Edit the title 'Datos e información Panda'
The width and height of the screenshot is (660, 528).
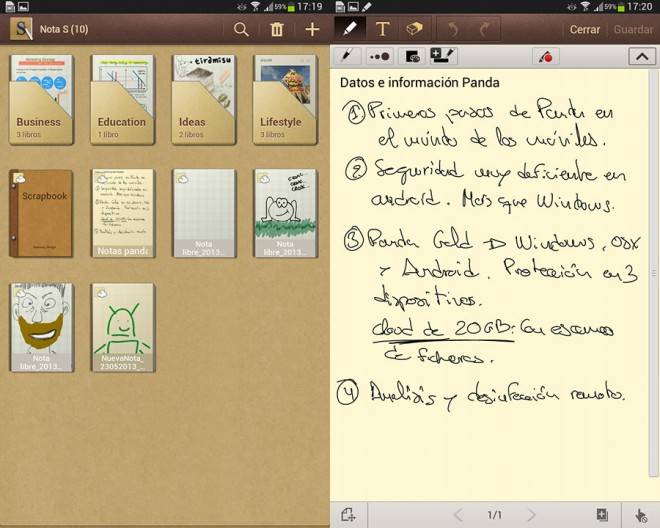[x=420, y=83]
